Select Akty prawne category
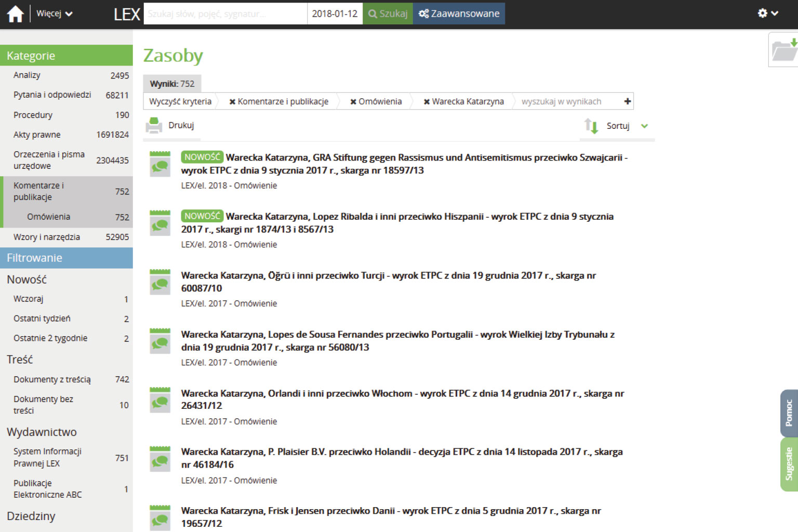Screen dimensions: 798x532 pos(37,135)
